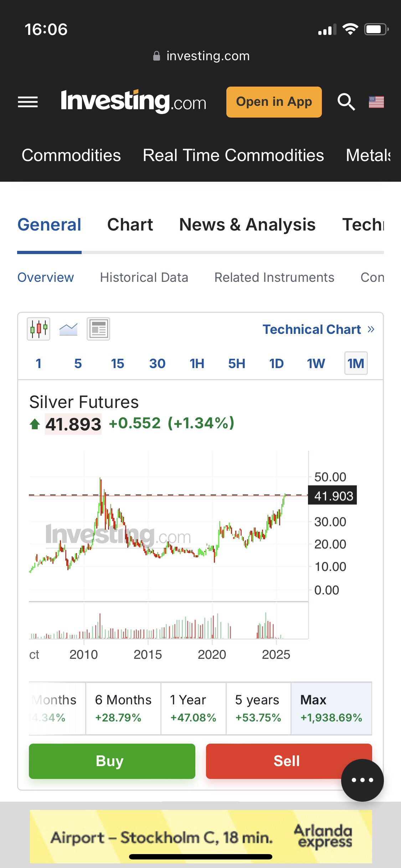Choose the 5 years performance range
The width and height of the screenshot is (401, 868).
[258, 708]
